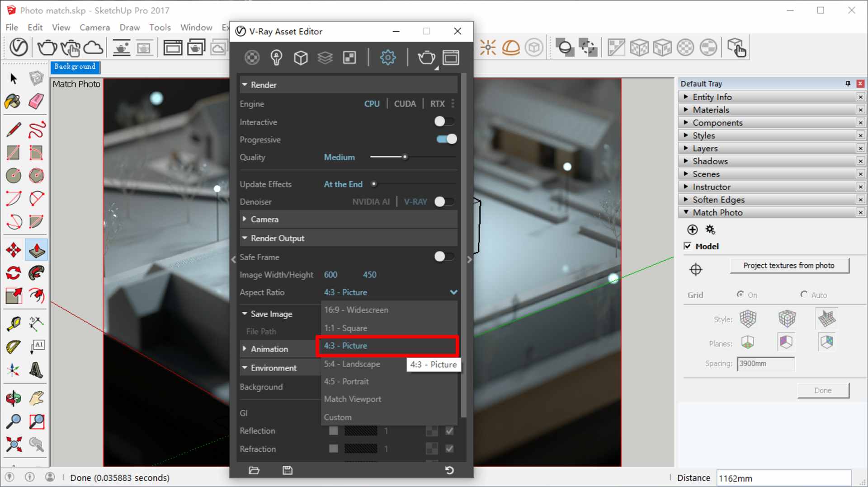Open the V-Ray frame buffer window
Viewport: 868px width, 487px height.
[x=451, y=57]
